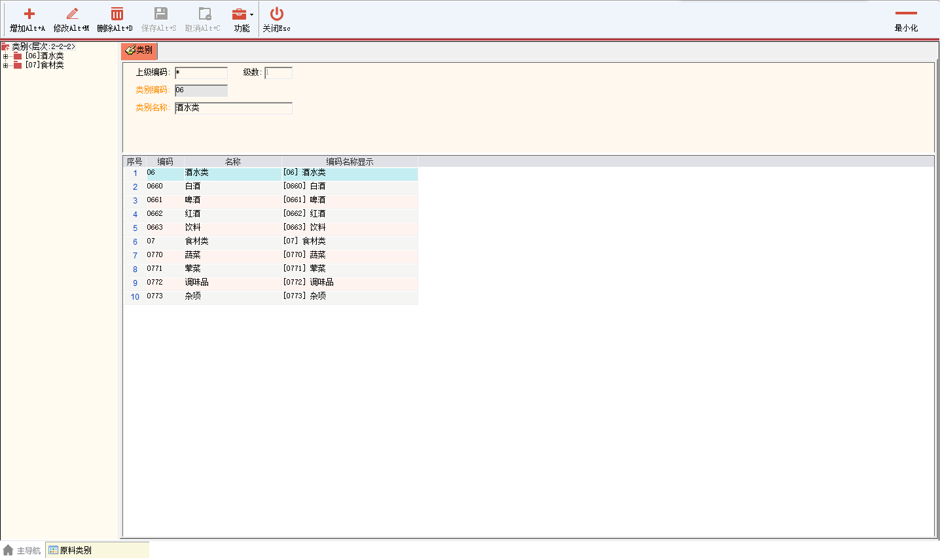Open the 主导航 home tab
The height and width of the screenshot is (560, 940).
22,551
